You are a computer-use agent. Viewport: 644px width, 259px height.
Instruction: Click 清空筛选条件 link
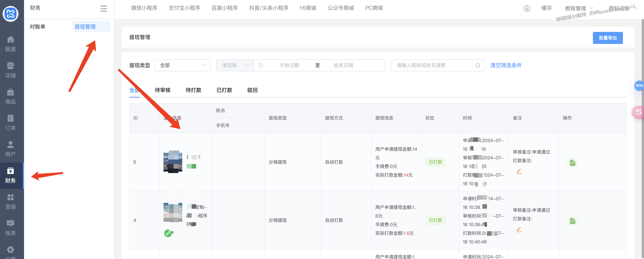[506, 65]
